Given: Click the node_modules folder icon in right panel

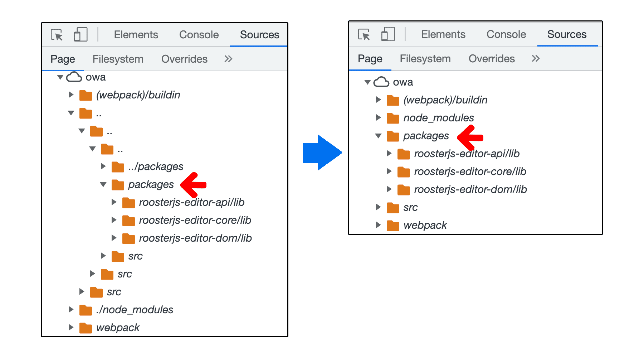Looking at the screenshot, I should (x=392, y=118).
